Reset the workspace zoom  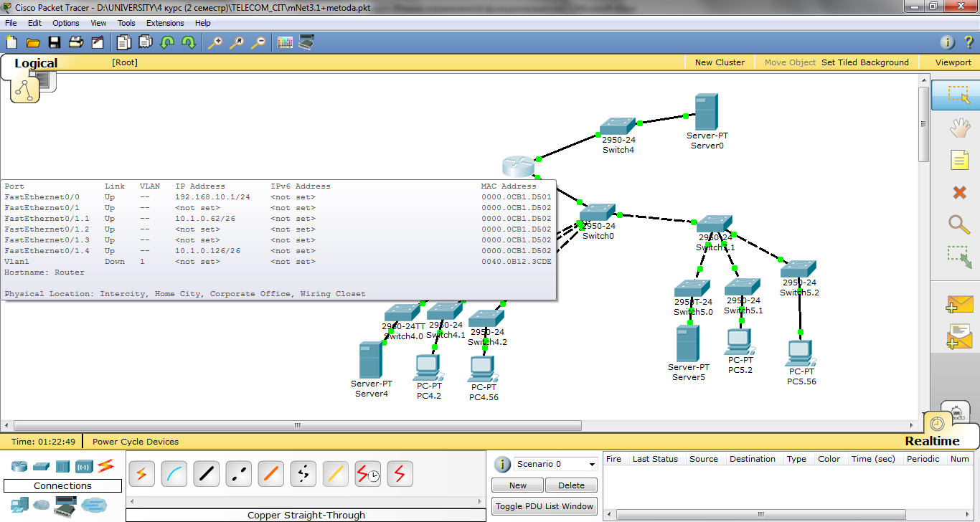click(x=237, y=42)
